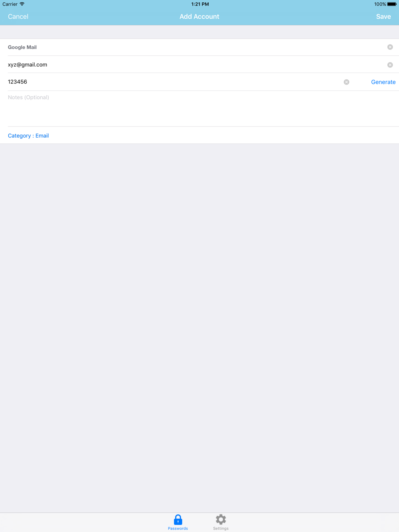Viewport: 399px width, 532px height.
Task: Tap the 100% battery percentage
Action: point(380,4)
